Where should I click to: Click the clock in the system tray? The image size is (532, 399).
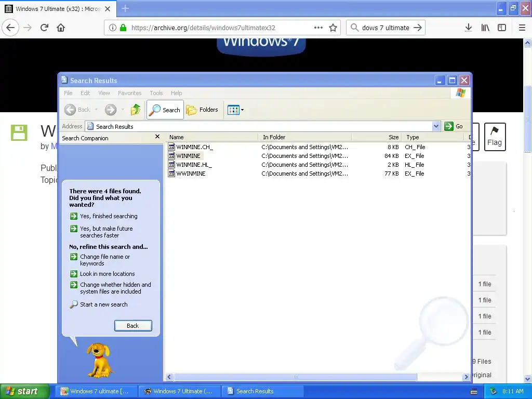513,391
